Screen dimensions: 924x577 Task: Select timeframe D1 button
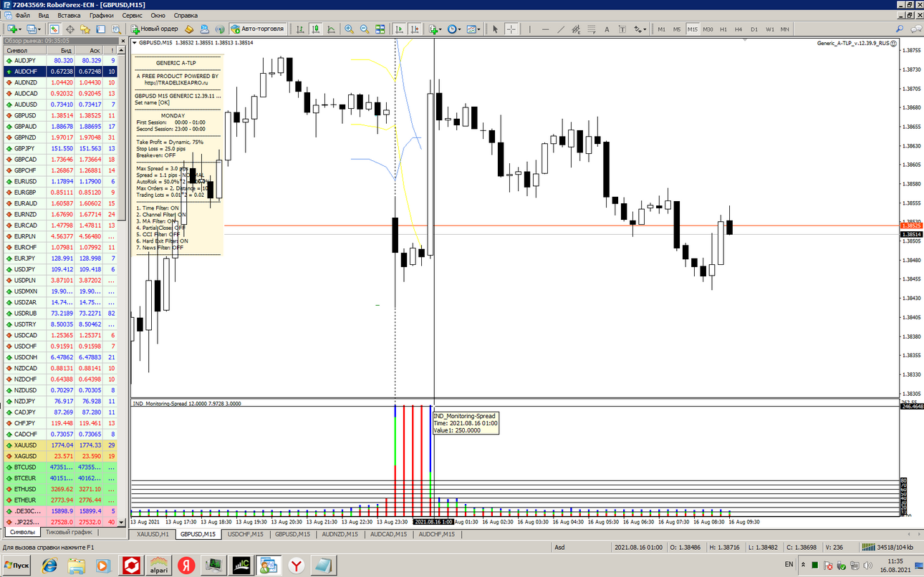754,29
